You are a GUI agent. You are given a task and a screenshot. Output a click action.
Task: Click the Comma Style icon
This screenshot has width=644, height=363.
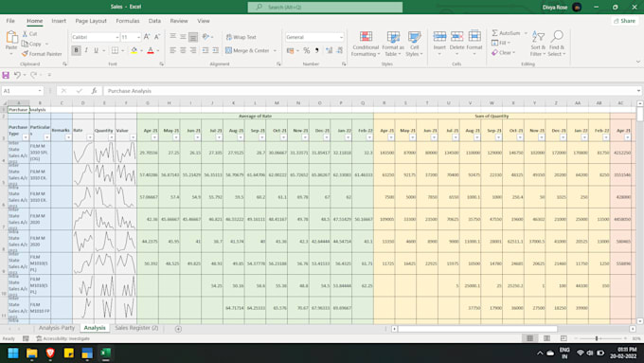pos(317,50)
